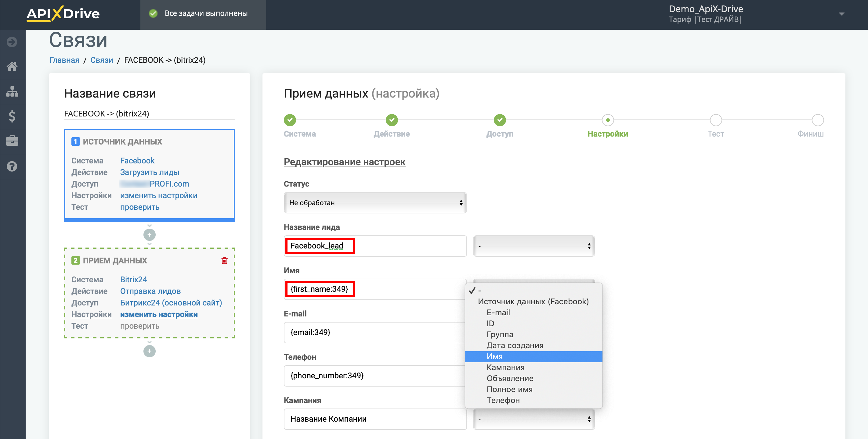
Task: Select the '-' option in dropdown list
Action: coord(533,290)
